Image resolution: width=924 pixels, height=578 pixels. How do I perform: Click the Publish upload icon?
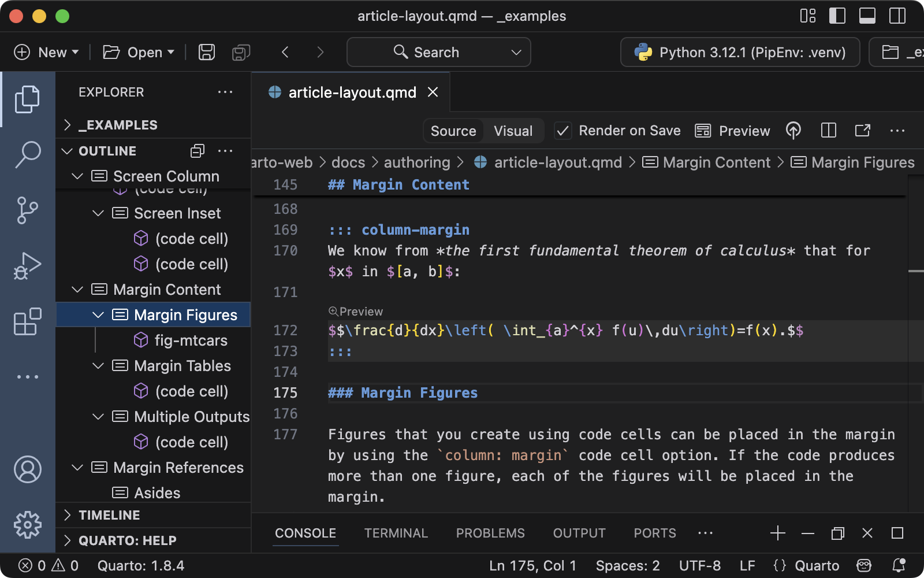pos(793,131)
